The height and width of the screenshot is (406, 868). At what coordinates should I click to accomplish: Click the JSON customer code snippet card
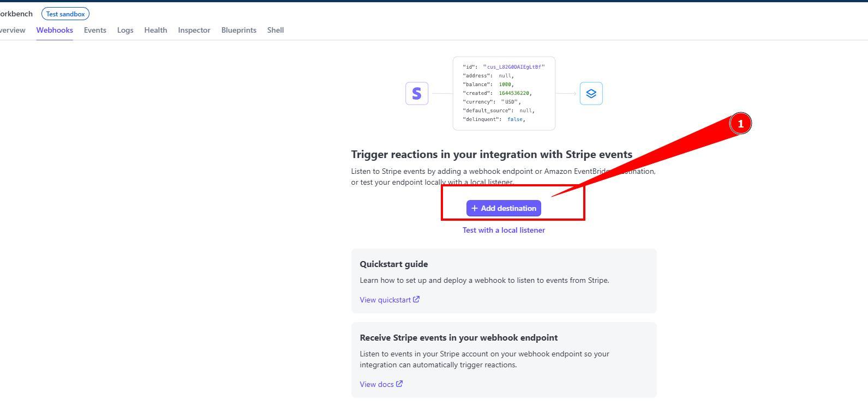click(504, 93)
